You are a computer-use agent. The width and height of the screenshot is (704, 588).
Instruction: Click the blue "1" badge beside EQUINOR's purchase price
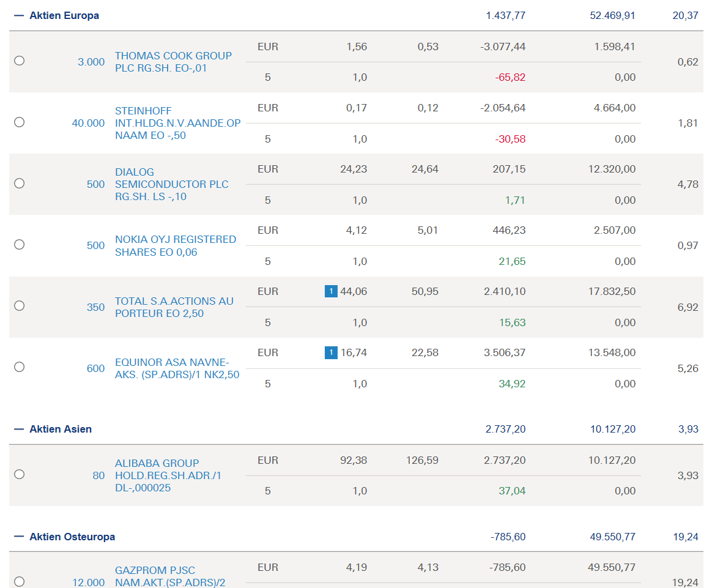point(331,352)
